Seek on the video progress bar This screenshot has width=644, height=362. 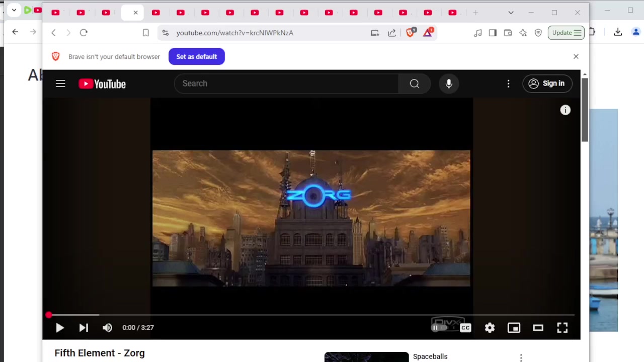311,315
